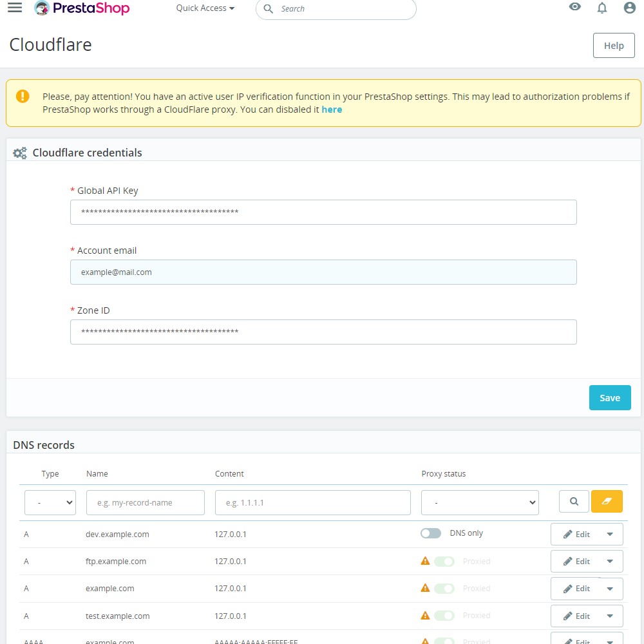644x644 pixels.
Task: Click warning triangle for test.example.com
Action: (x=425, y=615)
